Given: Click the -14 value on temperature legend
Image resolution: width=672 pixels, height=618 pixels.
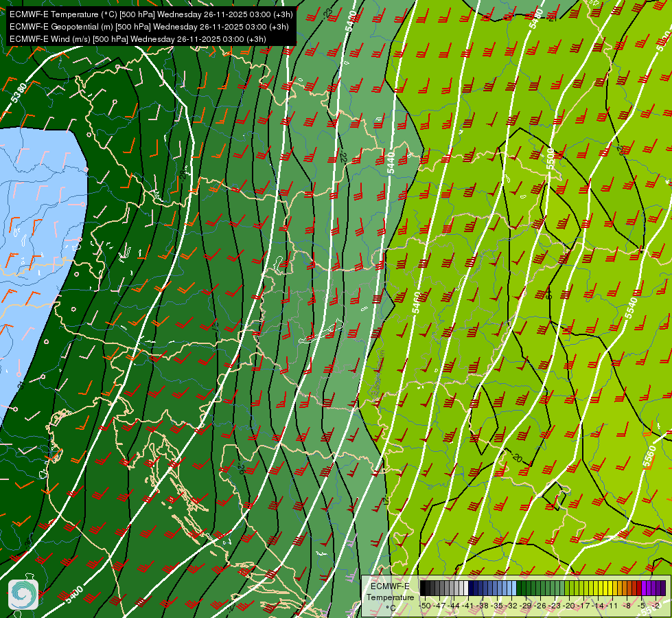Looking at the screenshot, I should 598,606.
